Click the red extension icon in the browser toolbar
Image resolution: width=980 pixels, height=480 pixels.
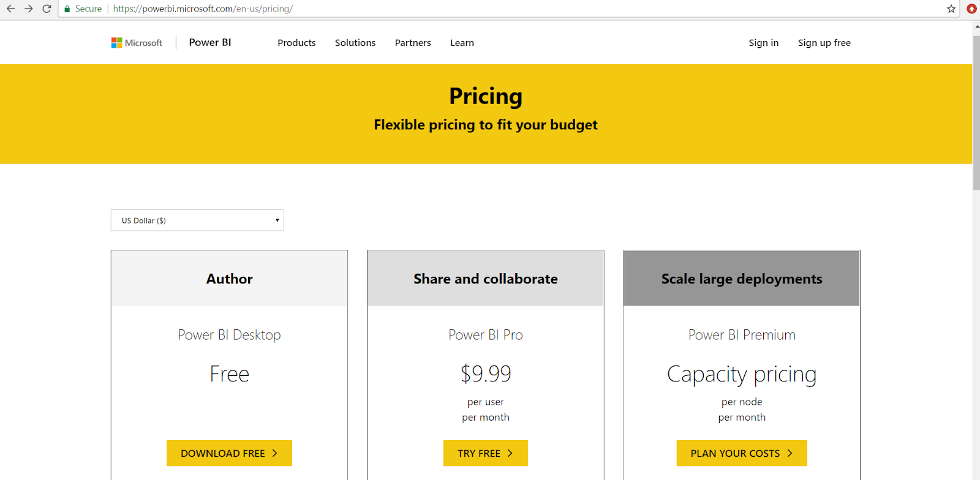[x=971, y=9]
